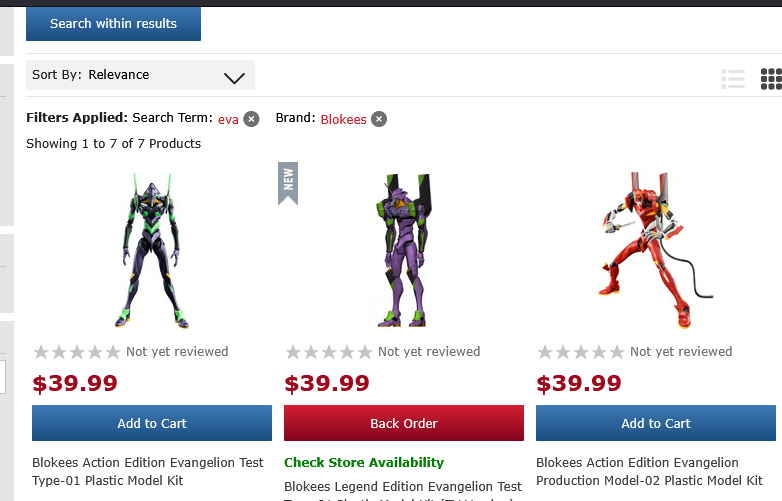
Task: Open Blokees Action Edition Test Type-01 title link
Action: point(148,472)
